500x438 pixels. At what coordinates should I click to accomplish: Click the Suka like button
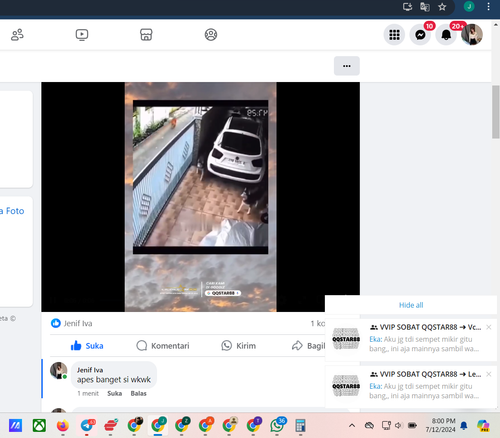tap(87, 346)
